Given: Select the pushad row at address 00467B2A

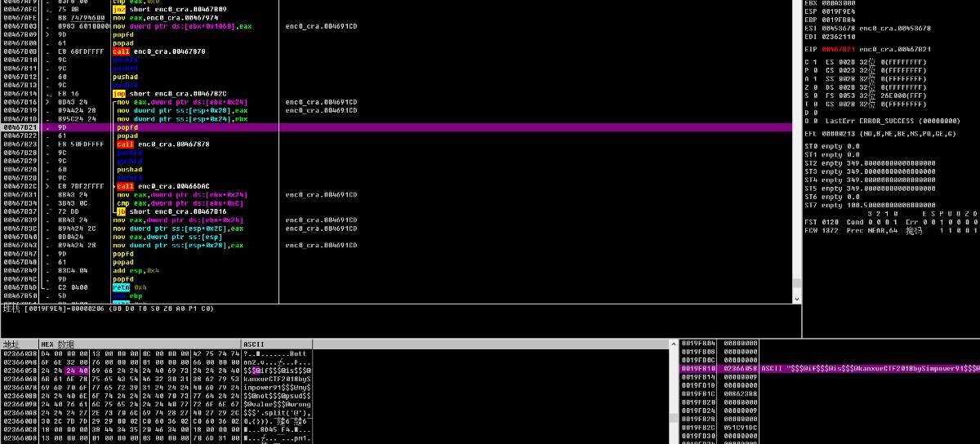Looking at the screenshot, I should pyautogui.click(x=397, y=169).
